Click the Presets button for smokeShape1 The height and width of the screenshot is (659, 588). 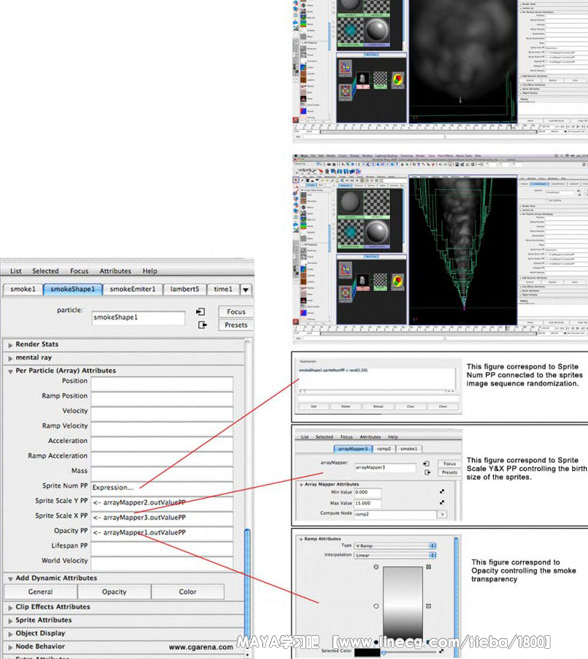point(236,325)
